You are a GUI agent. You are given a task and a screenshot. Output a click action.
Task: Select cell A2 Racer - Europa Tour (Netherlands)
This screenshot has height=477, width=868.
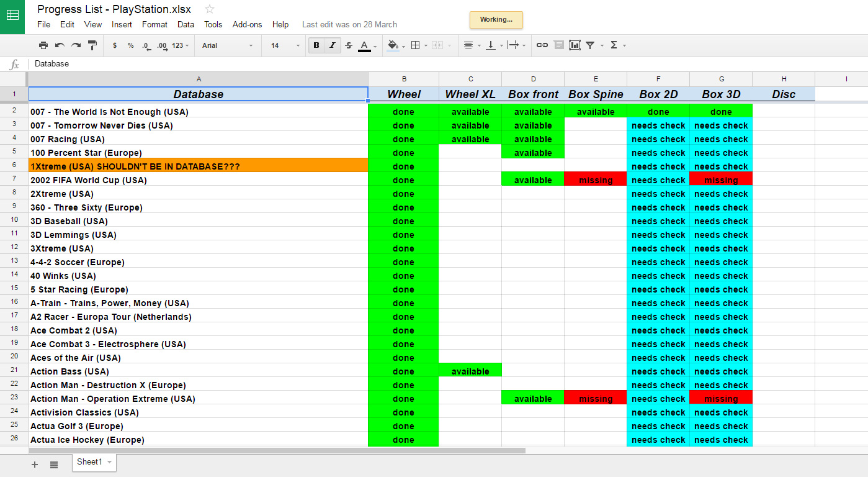click(x=199, y=317)
